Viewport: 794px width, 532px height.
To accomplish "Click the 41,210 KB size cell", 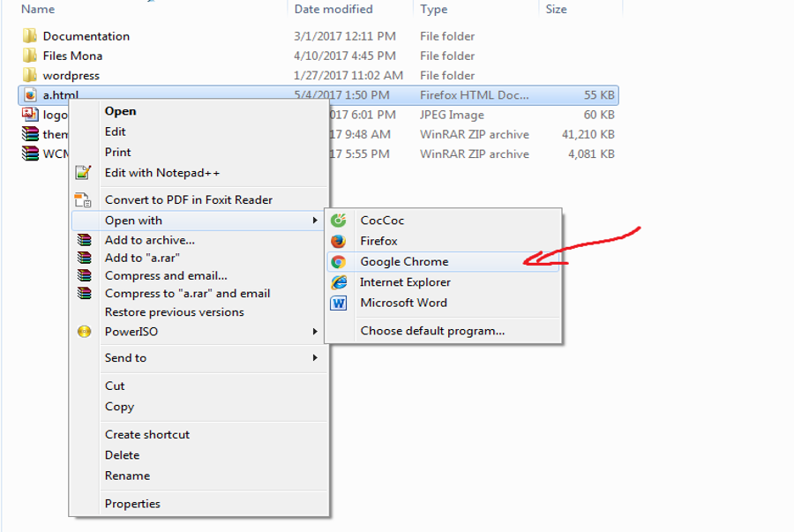I will [588, 134].
